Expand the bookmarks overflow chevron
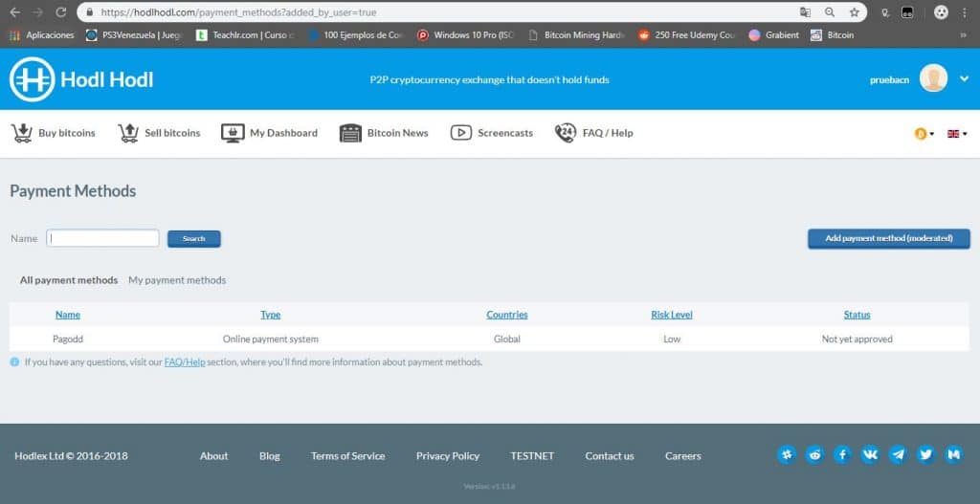The height and width of the screenshot is (504, 980). point(963,35)
